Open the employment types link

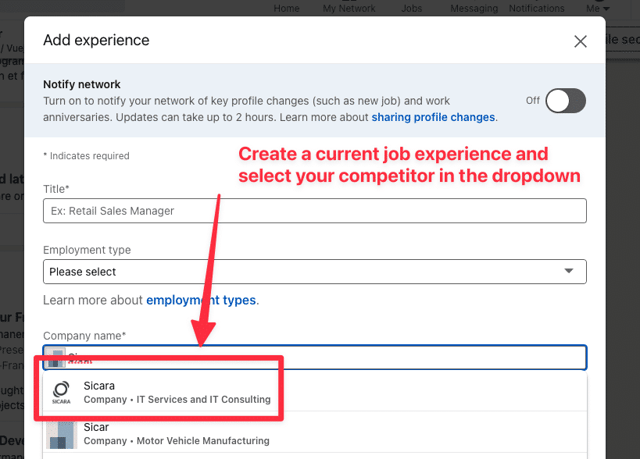pyautogui.click(x=201, y=300)
